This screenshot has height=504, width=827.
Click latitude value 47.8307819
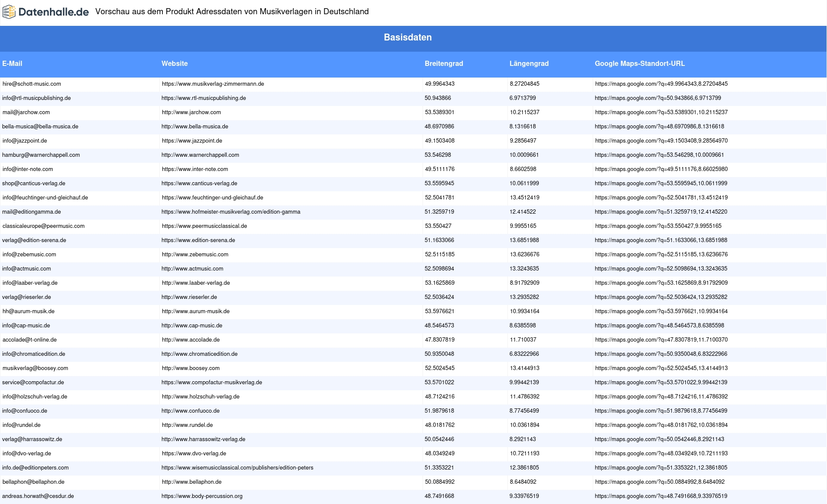tap(440, 340)
